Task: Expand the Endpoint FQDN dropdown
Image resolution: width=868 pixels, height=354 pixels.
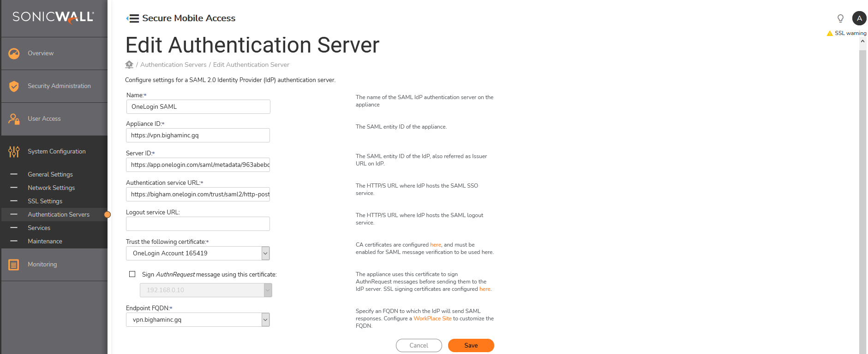Action: click(x=265, y=319)
